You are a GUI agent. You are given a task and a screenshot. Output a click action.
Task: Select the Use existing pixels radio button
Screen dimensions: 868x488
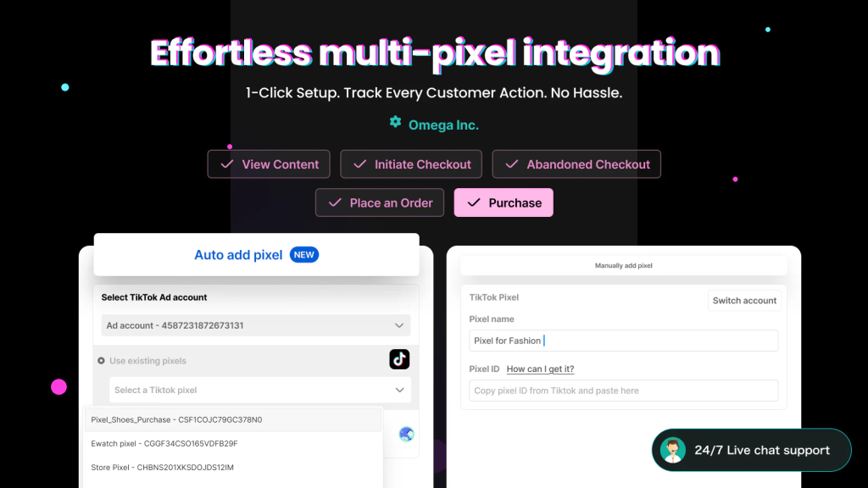[102, 361]
